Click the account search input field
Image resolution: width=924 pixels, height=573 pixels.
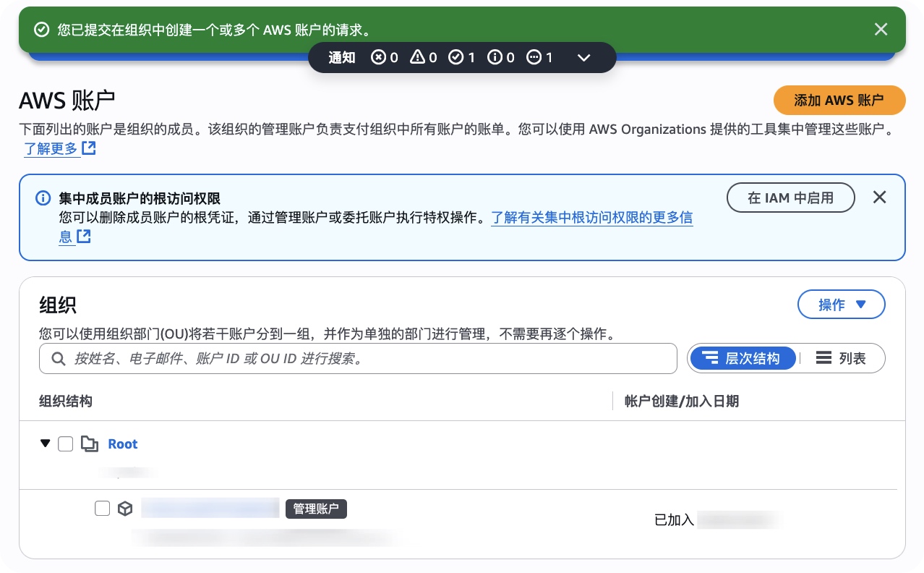(358, 358)
